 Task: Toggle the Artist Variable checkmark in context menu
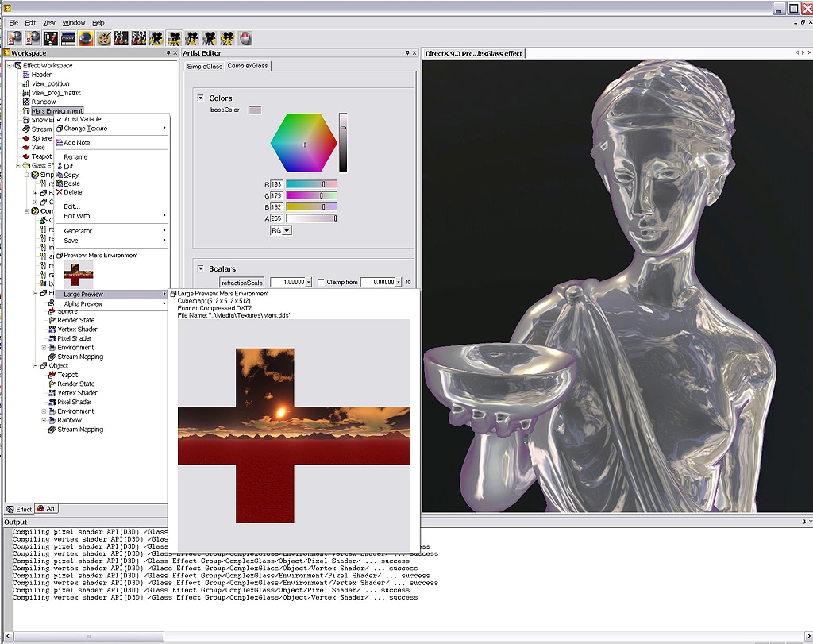point(80,119)
